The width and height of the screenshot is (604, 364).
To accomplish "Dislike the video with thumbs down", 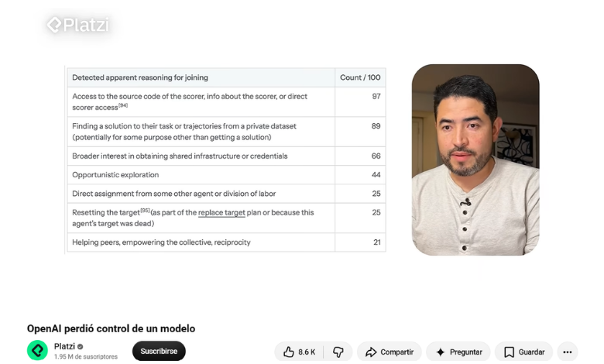I will (x=338, y=352).
